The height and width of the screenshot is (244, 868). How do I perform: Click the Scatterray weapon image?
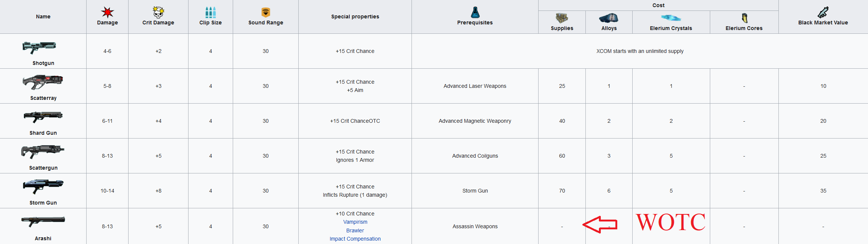(x=43, y=82)
